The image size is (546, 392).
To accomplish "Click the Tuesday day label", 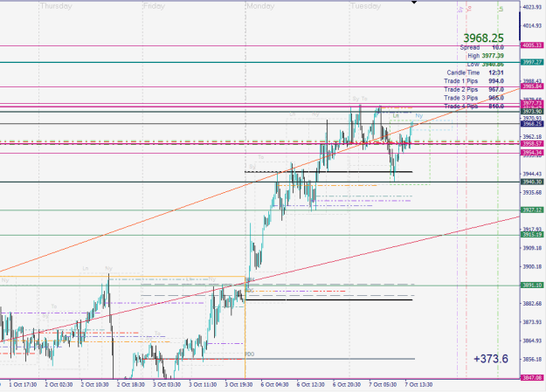I will pos(365,6).
